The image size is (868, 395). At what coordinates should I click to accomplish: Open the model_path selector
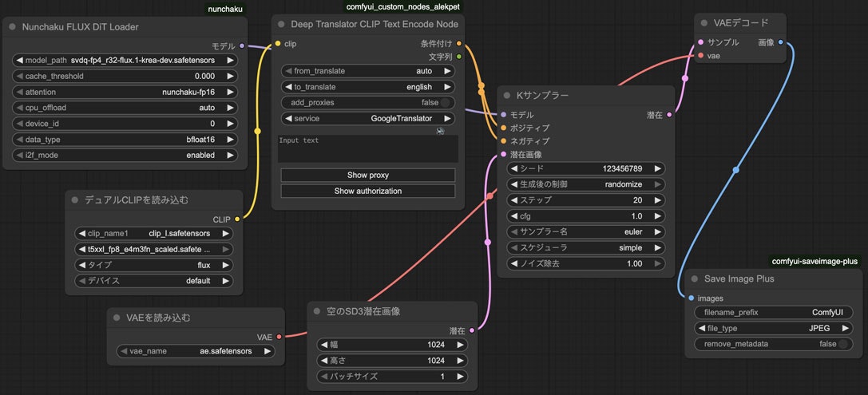coord(125,61)
